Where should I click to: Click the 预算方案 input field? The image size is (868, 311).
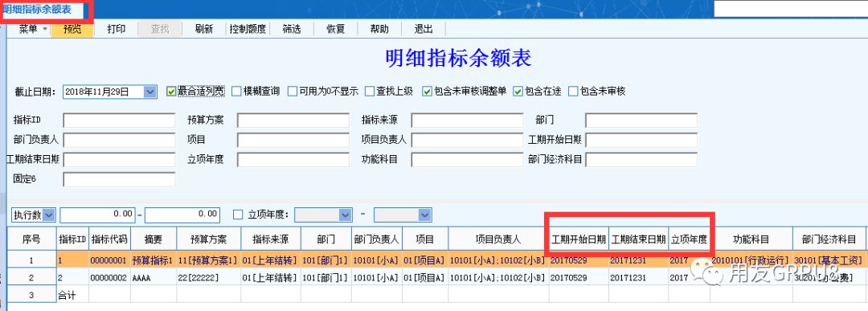293,120
